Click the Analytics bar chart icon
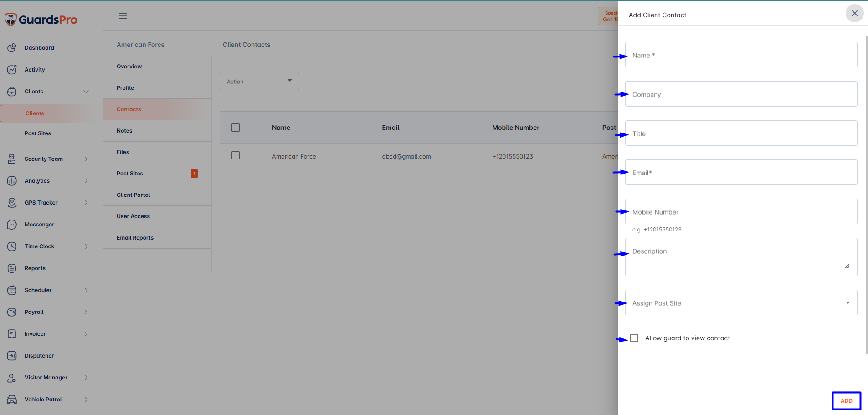This screenshot has height=415, width=868. (x=12, y=181)
